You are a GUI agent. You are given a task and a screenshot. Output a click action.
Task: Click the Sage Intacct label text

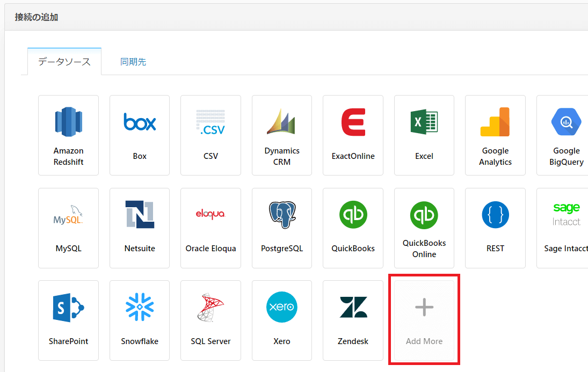[x=566, y=249]
